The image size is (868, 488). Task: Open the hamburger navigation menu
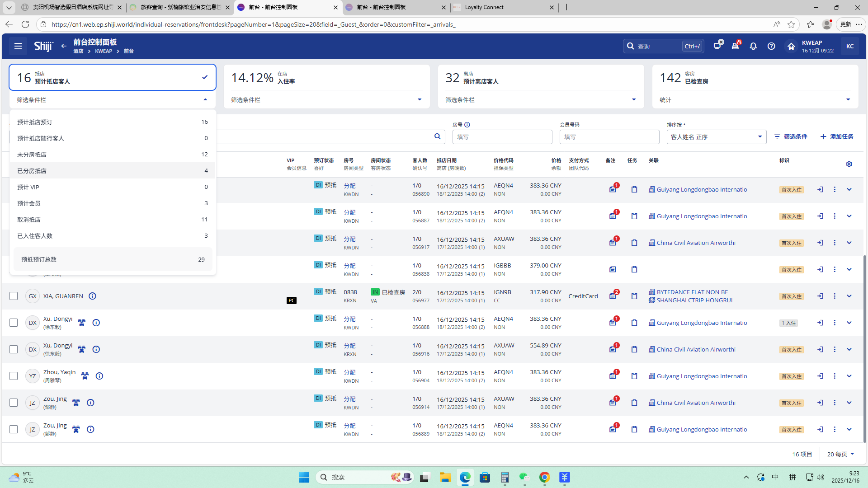pyautogui.click(x=18, y=46)
